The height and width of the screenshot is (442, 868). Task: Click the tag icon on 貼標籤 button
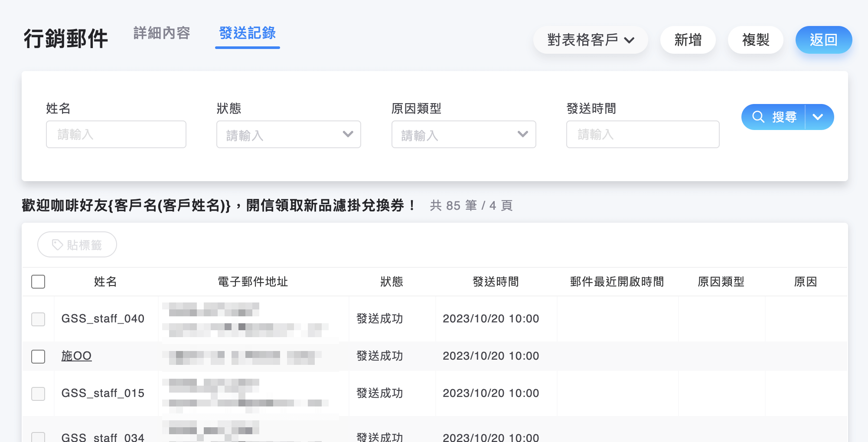[57, 244]
